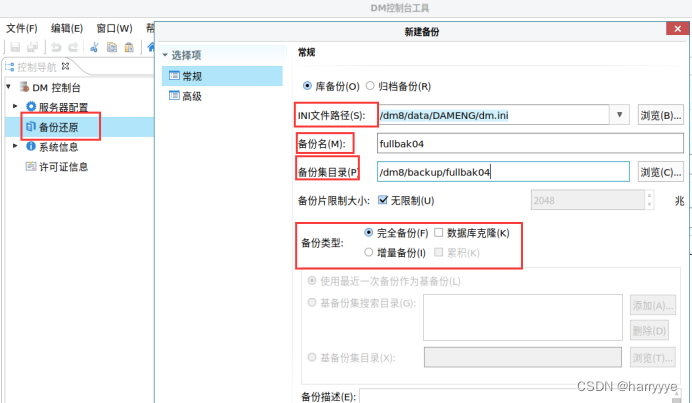The height and width of the screenshot is (403, 692).
Task: Select the 库备份(O) radio button
Action: point(307,86)
